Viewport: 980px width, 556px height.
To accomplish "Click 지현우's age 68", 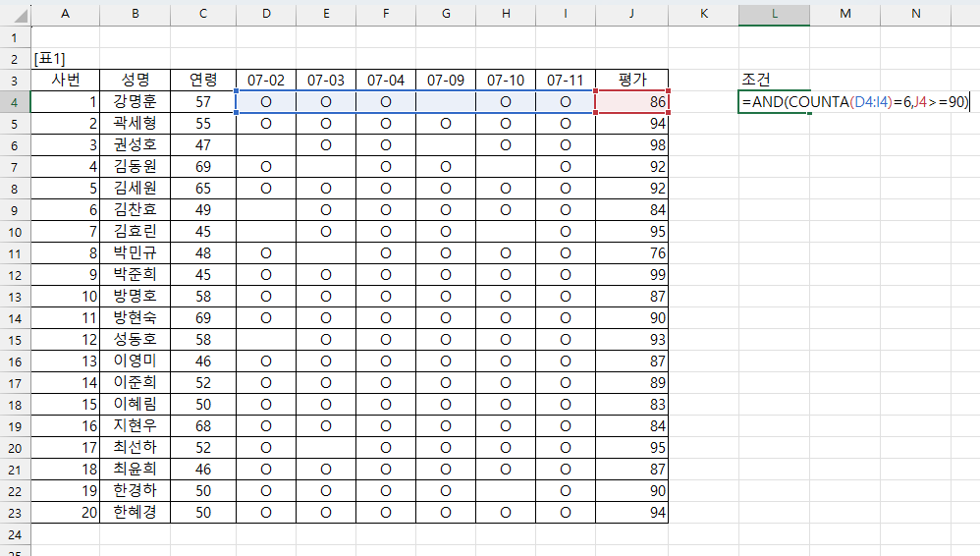I will pos(203,426).
